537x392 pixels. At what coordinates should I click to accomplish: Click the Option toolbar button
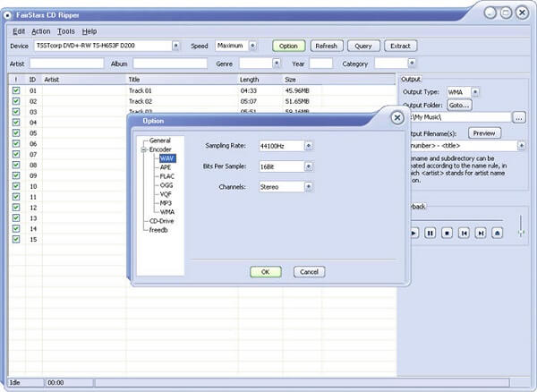coord(289,46)
